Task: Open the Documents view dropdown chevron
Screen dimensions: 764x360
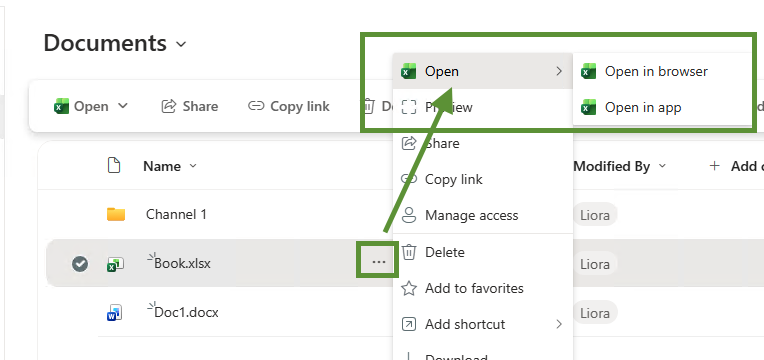Action: [181, 44]
